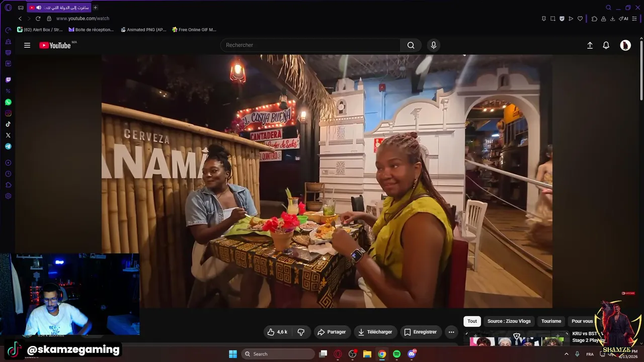Viewport: 644px width, 362px height.
Task: Open the YouTube upload/create button
Action: click(590, 45)
